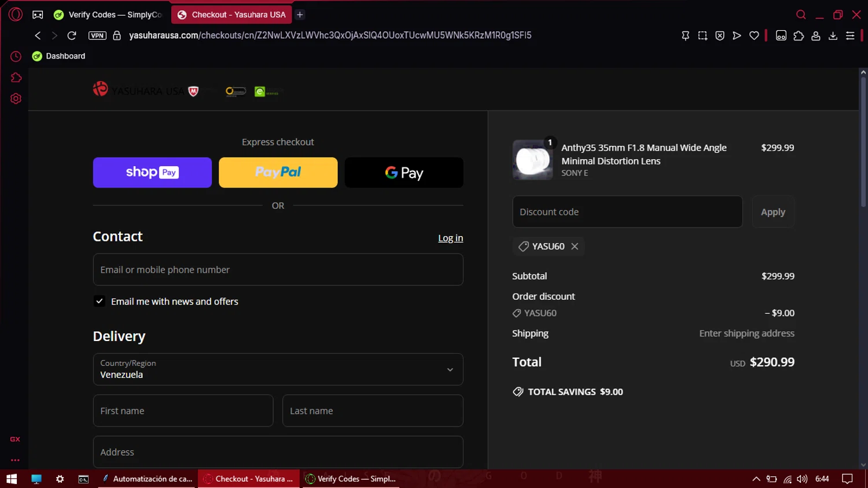868x488 pixels.
Task: Open a new browser tab
Action: coord(300,14)
